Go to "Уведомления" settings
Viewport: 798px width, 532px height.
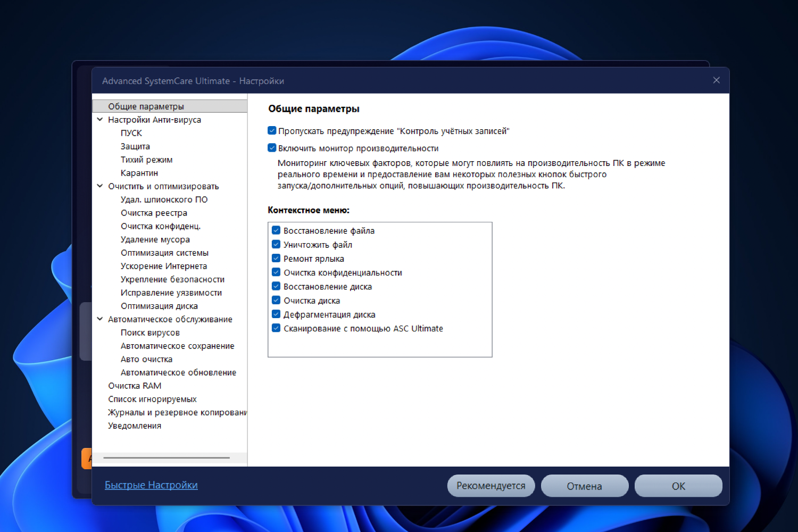point(135,426)
